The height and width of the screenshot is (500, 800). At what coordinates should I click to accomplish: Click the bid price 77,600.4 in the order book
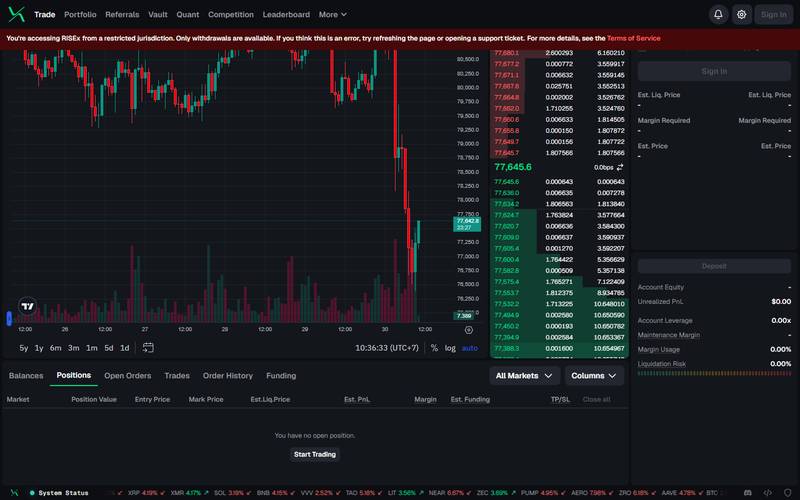pos(507,260)
